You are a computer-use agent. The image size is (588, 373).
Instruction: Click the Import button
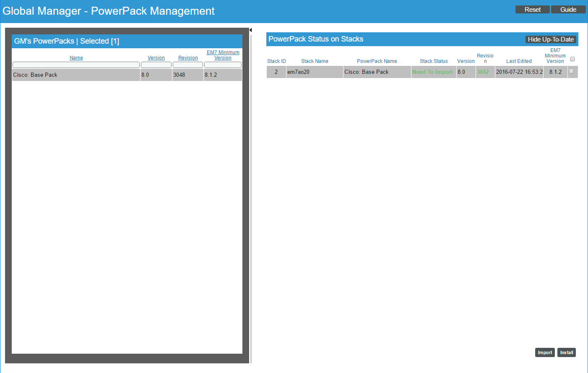pyautogui.click(x=544, y=352)
